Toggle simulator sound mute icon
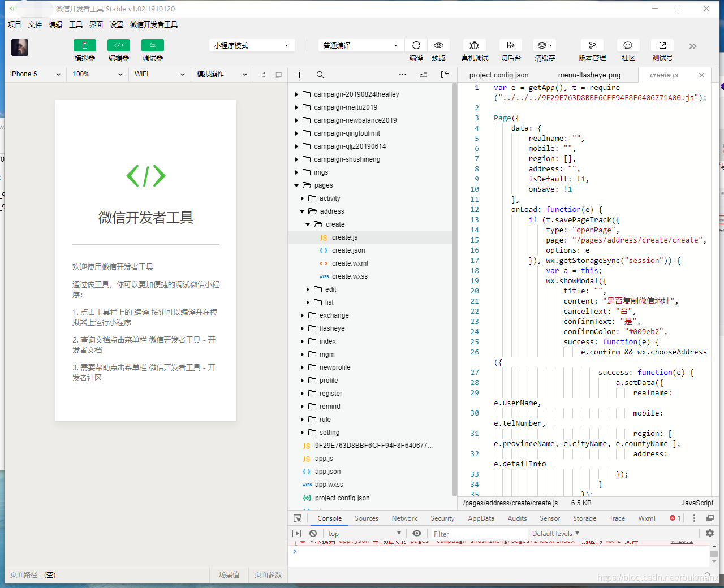Viewport: 724px width, 588px height. click(x=264, y=75)
